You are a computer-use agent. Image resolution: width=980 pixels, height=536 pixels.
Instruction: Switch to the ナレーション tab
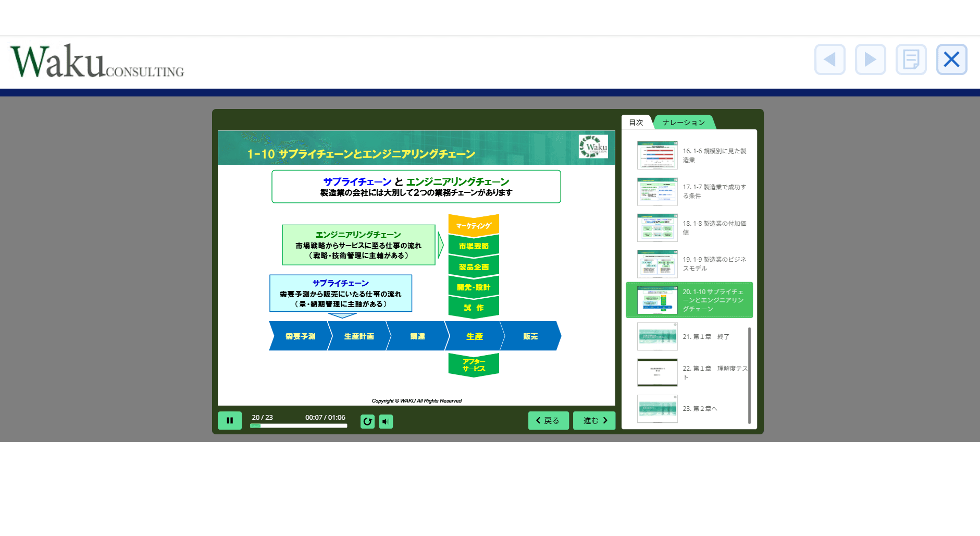coord(684,123)
